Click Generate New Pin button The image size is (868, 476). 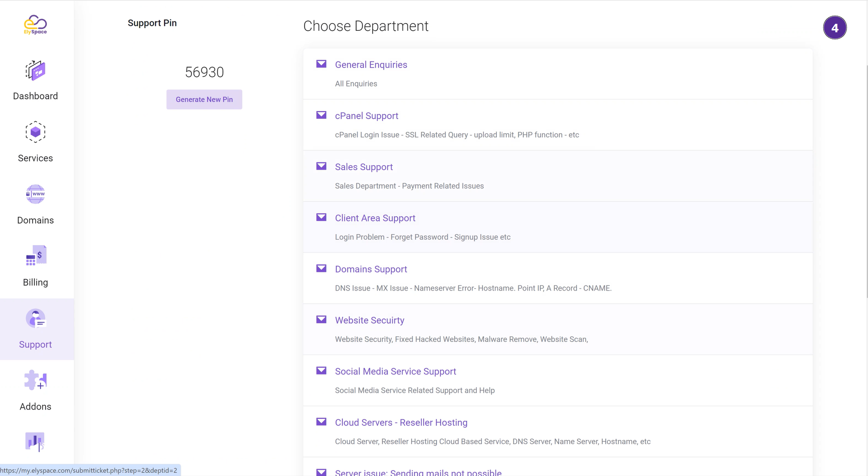204,99
